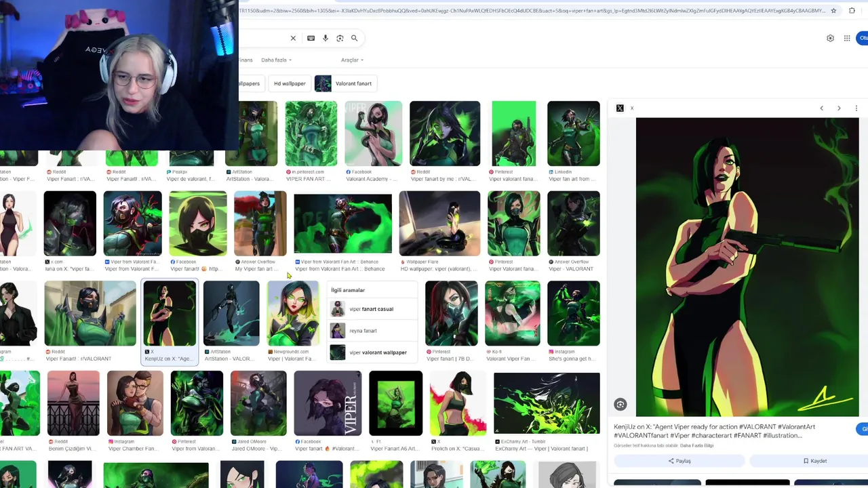Open the Newgrounds 'Viper | Valorant' thumbnail

[293, 314]
